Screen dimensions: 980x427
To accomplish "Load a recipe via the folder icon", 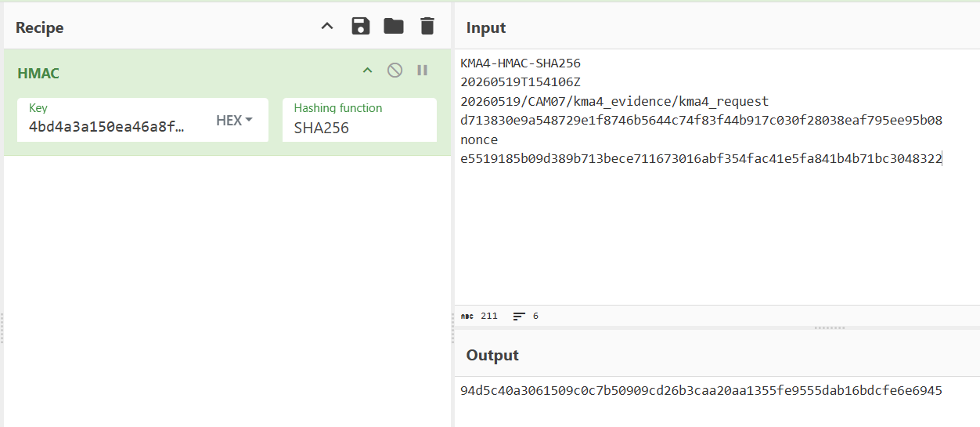I will (394, 27).
